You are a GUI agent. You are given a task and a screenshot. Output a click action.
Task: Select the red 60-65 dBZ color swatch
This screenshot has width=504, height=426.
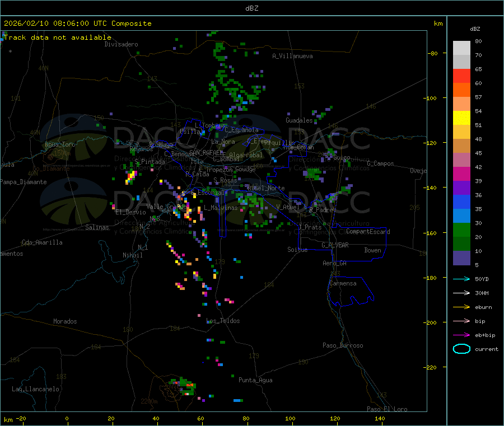[x=461, y=76]
